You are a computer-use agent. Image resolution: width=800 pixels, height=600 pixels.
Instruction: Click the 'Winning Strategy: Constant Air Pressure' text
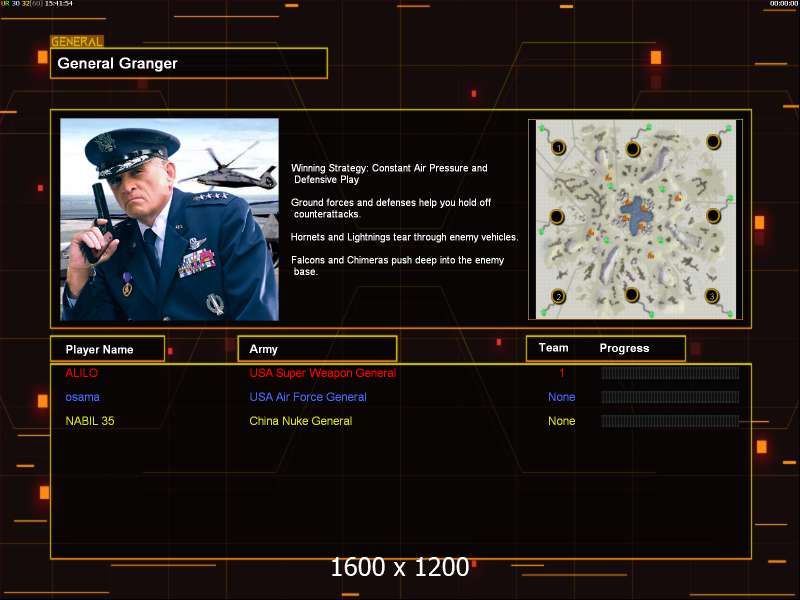click(x=389, y=173)
